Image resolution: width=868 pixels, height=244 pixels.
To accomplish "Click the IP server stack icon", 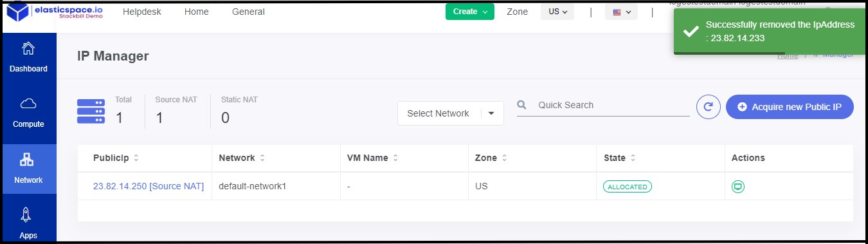I will pos(91,111).
